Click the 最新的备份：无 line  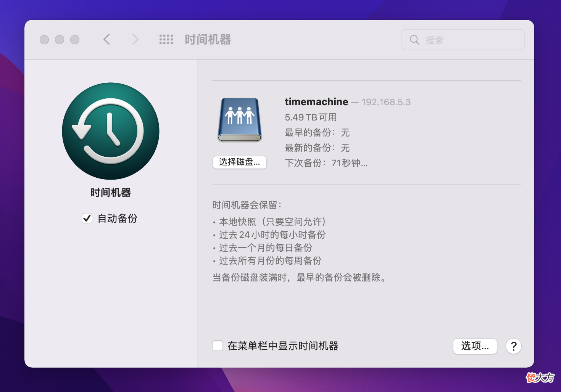(317, 148)
